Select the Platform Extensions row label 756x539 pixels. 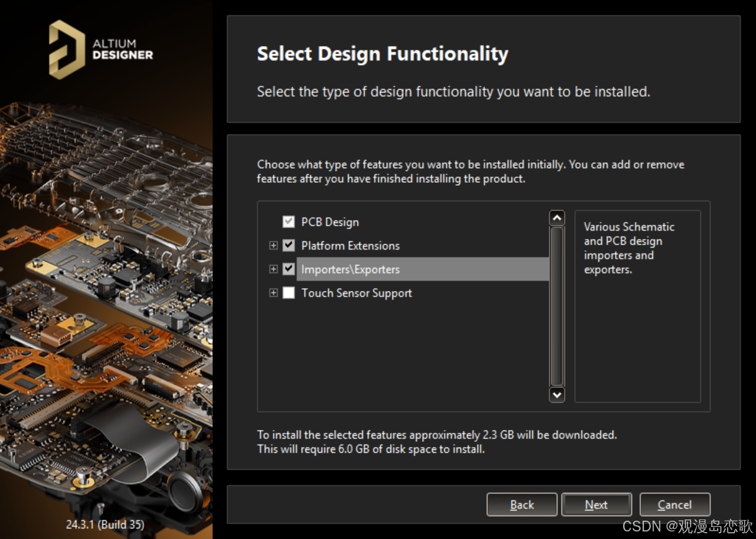350,246
